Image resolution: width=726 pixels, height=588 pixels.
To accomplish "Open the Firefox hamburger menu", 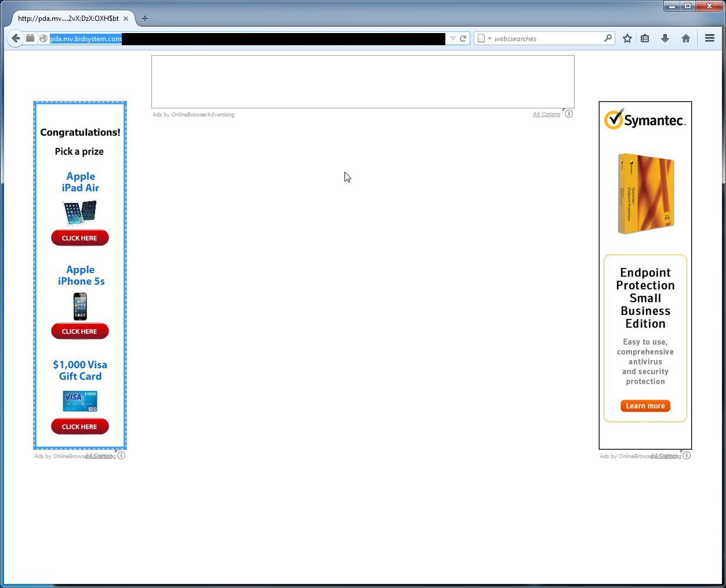I will pos(709,38).
